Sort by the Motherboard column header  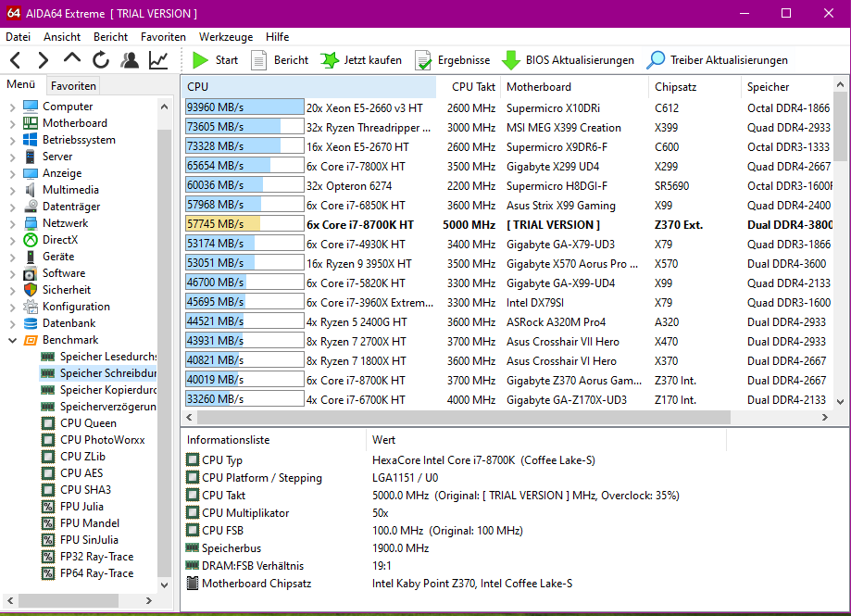(574, 87)
